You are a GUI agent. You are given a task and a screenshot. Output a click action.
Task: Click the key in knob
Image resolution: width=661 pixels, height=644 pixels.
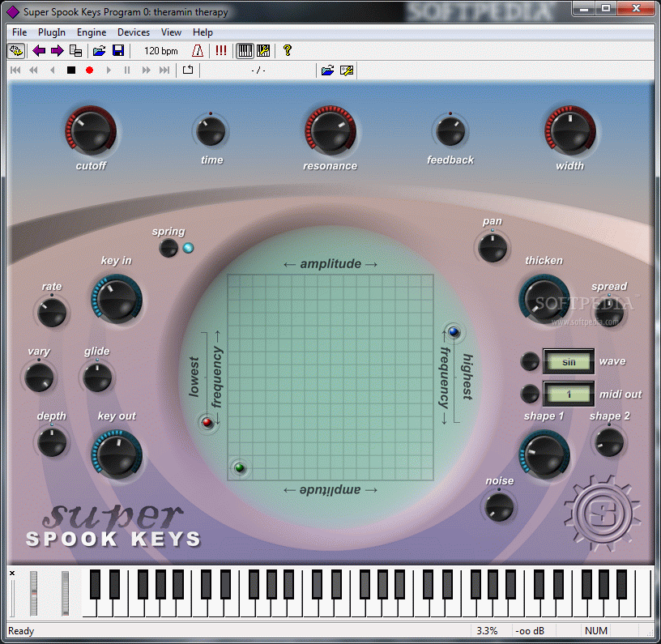(117, 299)
